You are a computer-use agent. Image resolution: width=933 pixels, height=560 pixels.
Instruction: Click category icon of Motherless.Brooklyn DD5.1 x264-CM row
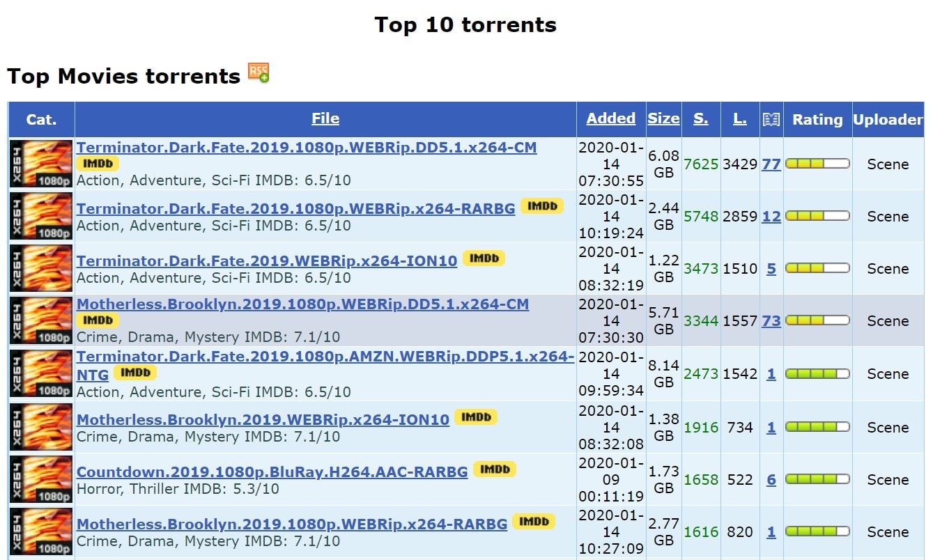(x=41, y=320)
